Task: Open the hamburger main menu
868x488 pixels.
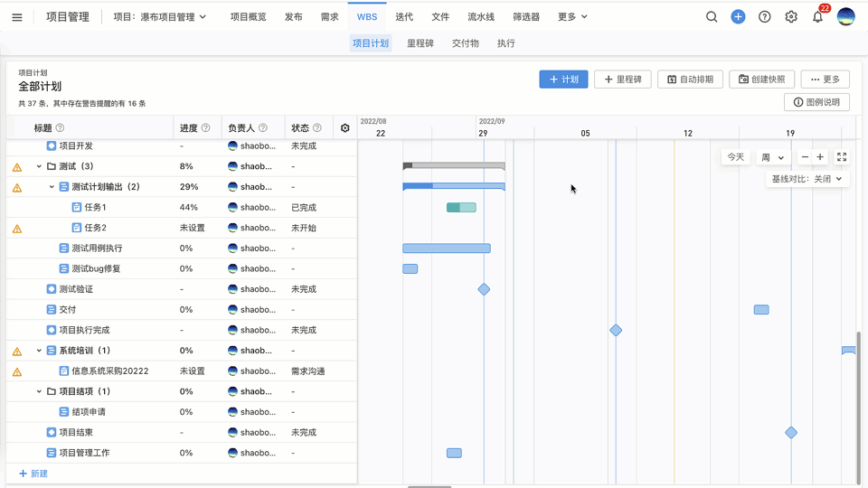Action: 17,17
